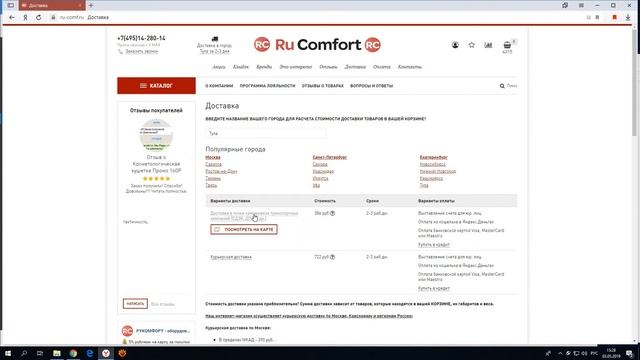The width and height of the screenshot is (640, 360).
Task: Click the site padlock icon in address bar
Action: 53,18
